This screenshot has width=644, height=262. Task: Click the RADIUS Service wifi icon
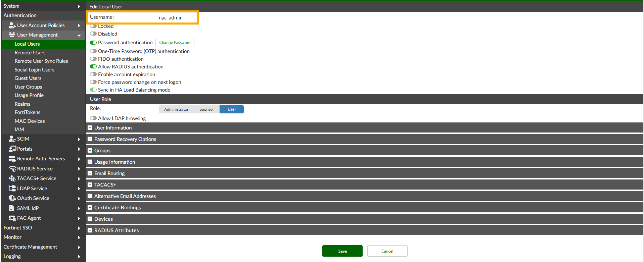(12, 169)
